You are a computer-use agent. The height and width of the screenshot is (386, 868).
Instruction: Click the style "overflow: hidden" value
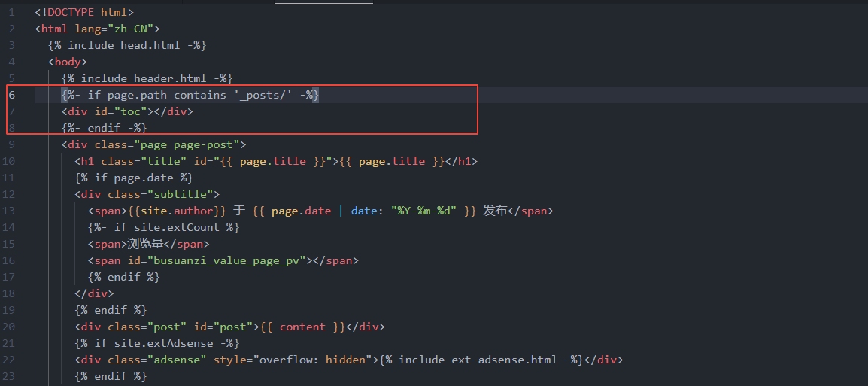pos(312,361)
